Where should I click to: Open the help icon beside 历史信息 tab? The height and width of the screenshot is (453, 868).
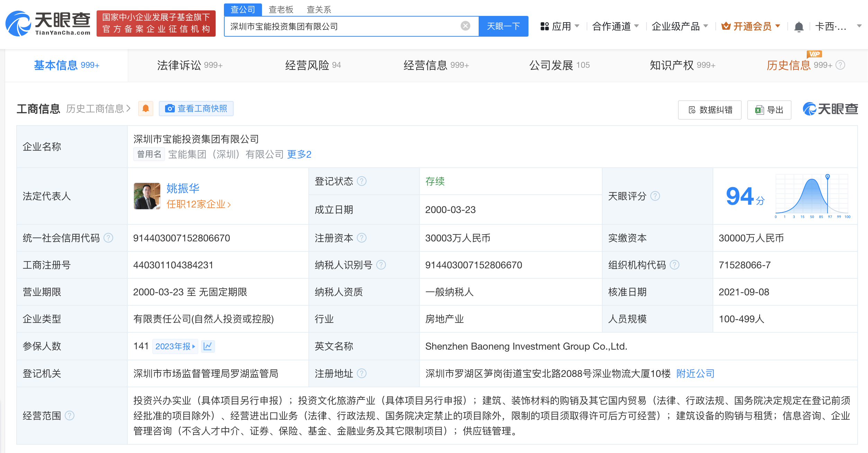point(840,65)
